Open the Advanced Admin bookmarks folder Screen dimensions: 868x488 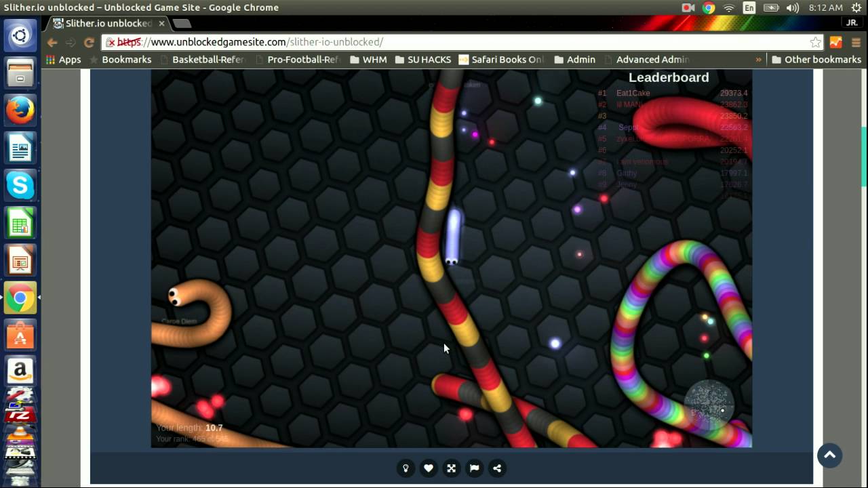click(646, 60)
